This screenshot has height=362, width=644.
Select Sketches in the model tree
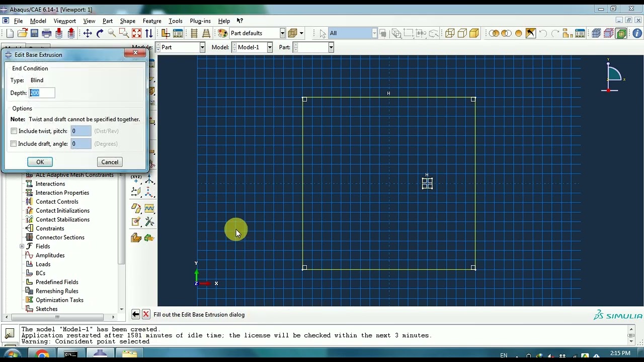(x=46, y=309)
